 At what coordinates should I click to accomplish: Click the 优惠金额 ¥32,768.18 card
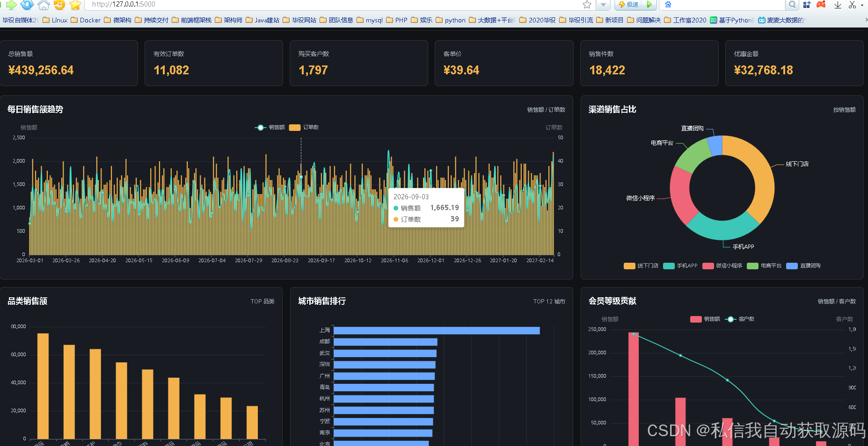pyautogui.click(x=795, y=63)
